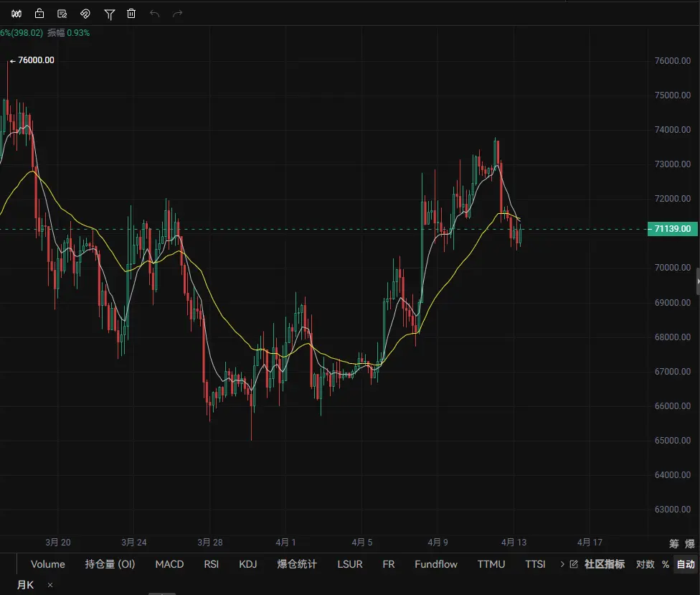Toggle the Fundflow indicator
This screenshot has height=595, width=700.
[x=436, y=564]
